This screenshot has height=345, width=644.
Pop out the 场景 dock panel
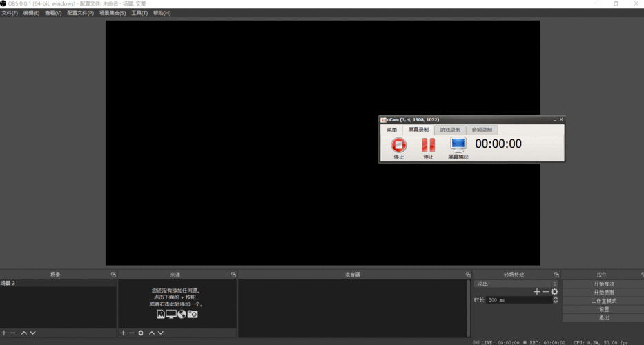pos(113,275)
